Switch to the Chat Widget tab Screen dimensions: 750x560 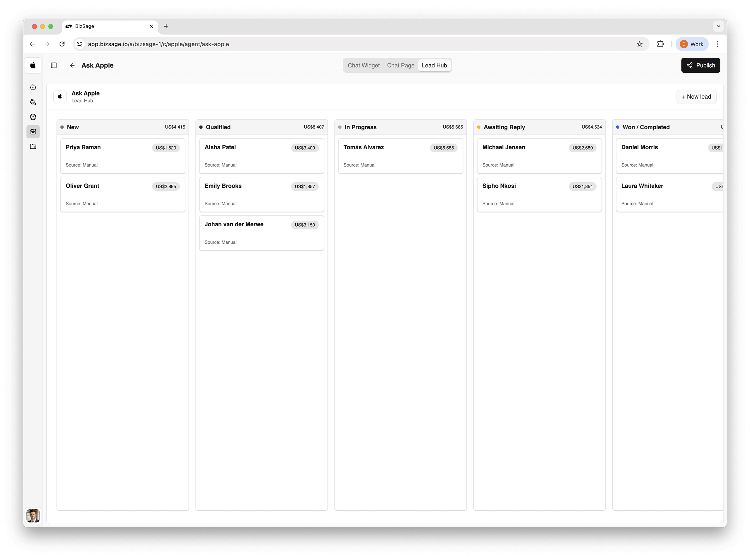point(364,65)
